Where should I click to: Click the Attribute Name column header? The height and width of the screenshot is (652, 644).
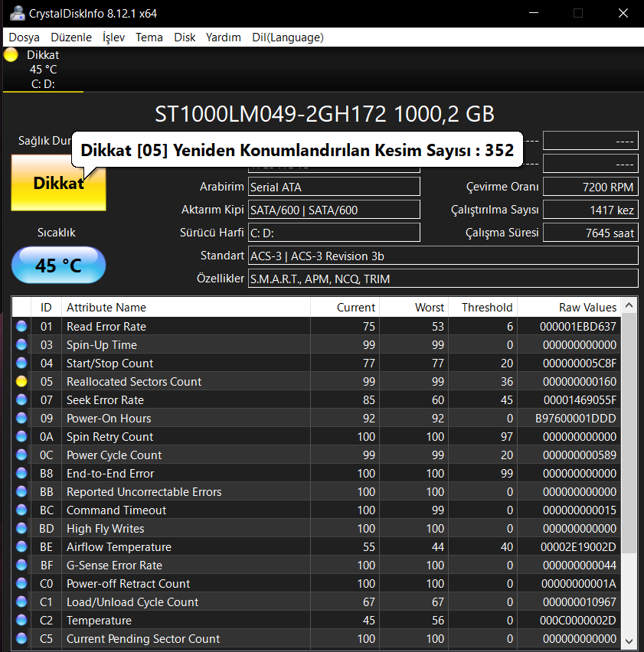[186, 308]
